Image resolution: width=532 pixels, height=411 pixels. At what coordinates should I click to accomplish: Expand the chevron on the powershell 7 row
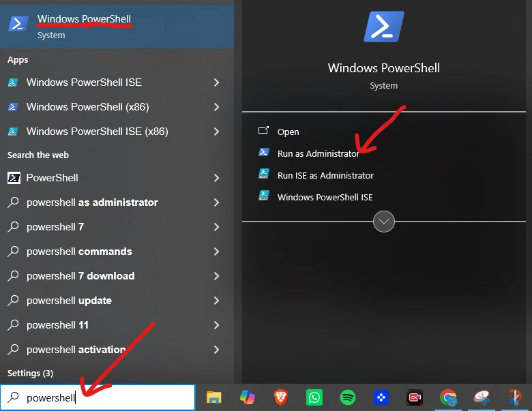tap(216, 227)
